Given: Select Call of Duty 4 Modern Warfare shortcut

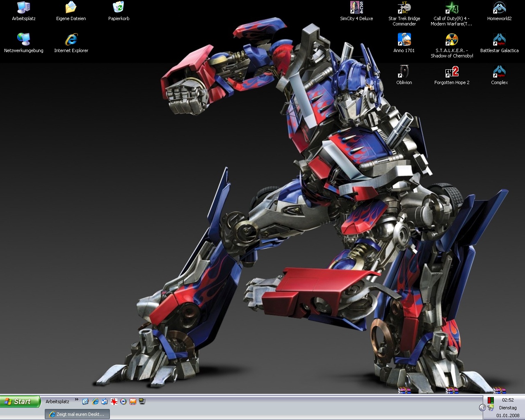Looking at the screenshot, I should click(x=452, y=14).
